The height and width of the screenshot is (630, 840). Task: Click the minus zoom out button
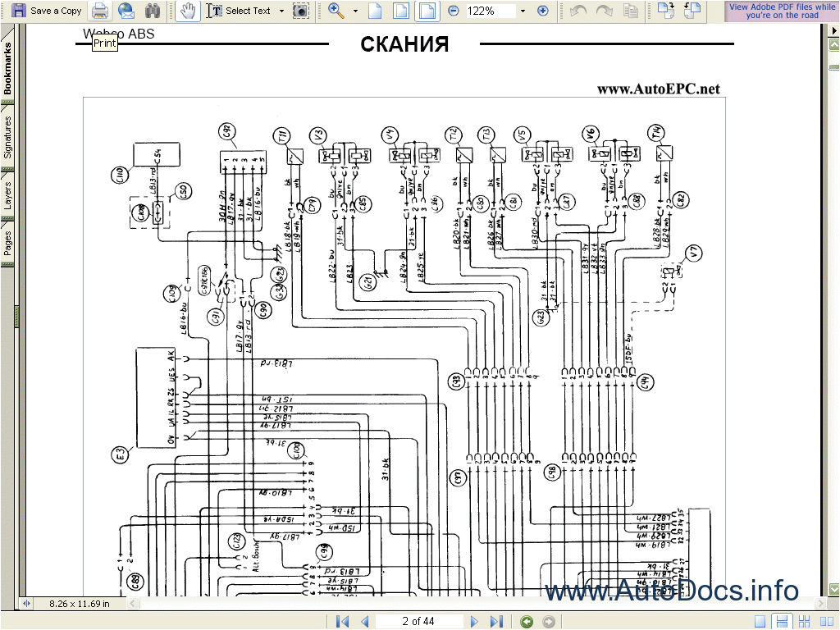pos(454,11)
